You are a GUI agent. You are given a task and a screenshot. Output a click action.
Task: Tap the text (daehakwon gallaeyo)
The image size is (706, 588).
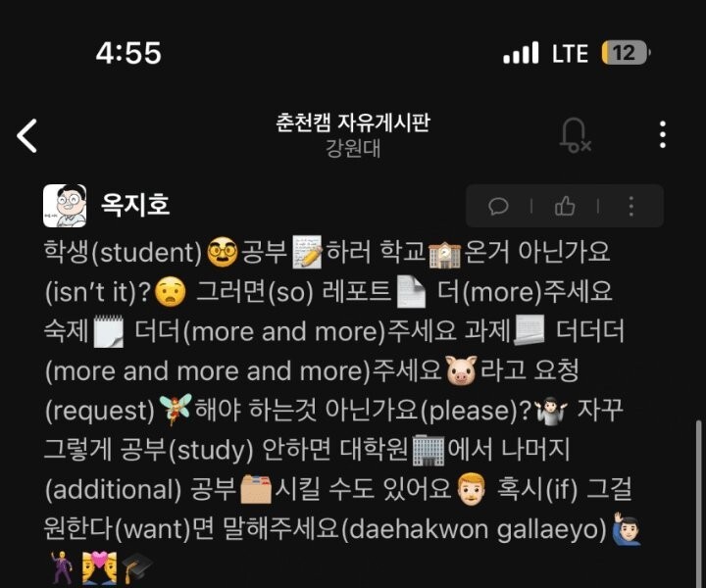(477, 529)
